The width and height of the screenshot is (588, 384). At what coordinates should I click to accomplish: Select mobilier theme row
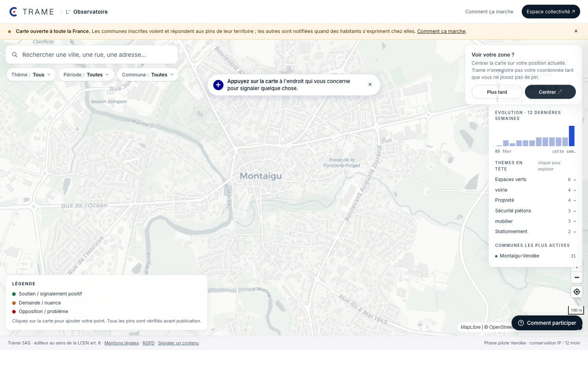(x=535, y=221)
